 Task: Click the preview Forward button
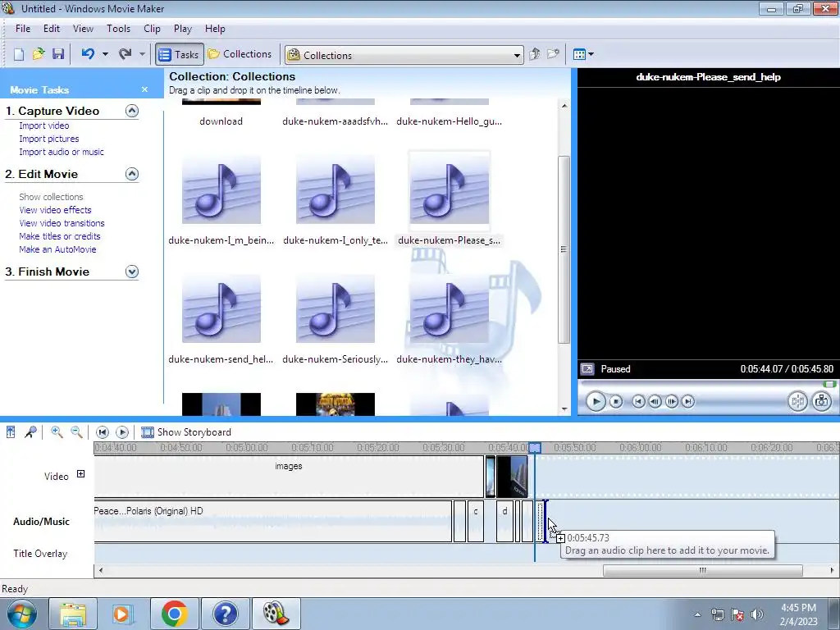(x=688, y=401)
